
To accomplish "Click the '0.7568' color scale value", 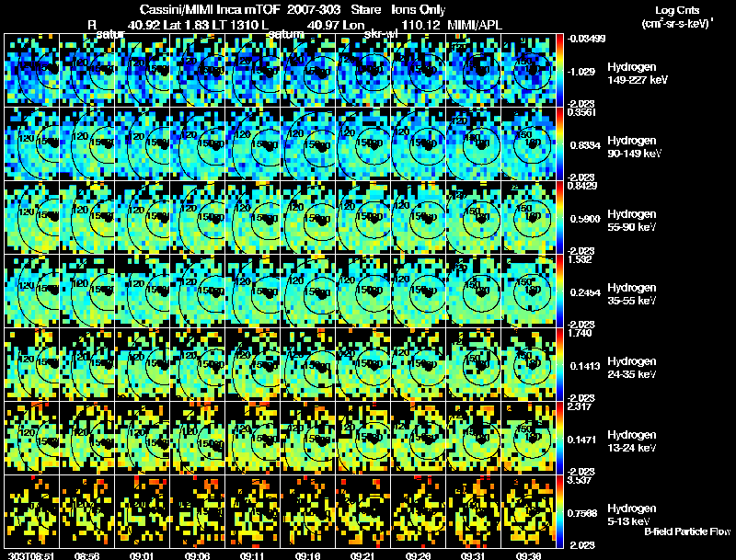I will [x=582, y=514].
